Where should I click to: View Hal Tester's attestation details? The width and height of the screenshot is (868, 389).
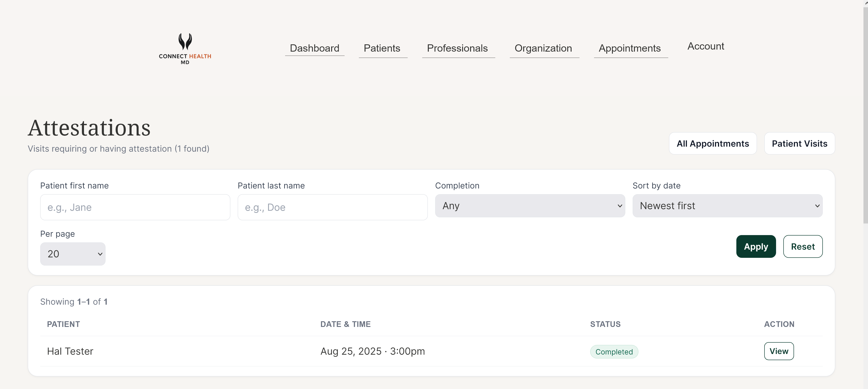point(779,351)
